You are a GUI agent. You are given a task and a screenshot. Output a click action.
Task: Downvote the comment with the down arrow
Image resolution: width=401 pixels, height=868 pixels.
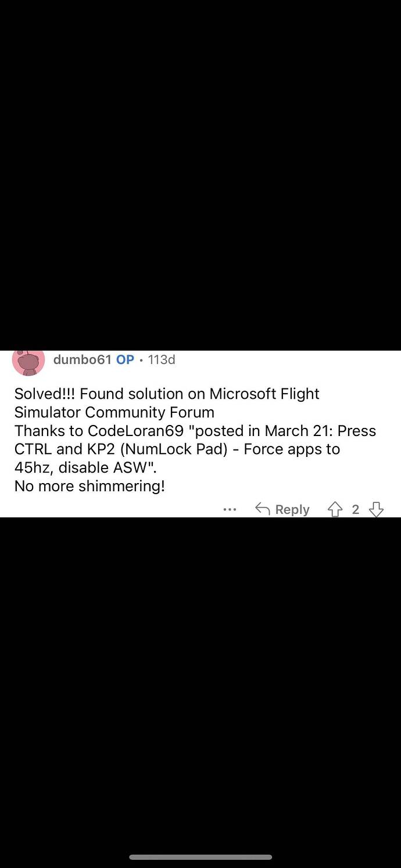click(377, 510)
